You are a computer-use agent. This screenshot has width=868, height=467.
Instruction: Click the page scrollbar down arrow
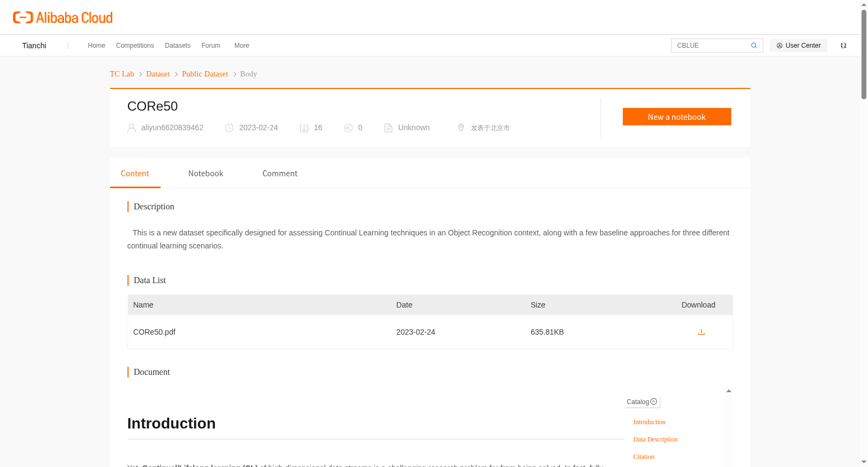click(x=864, y=462)
